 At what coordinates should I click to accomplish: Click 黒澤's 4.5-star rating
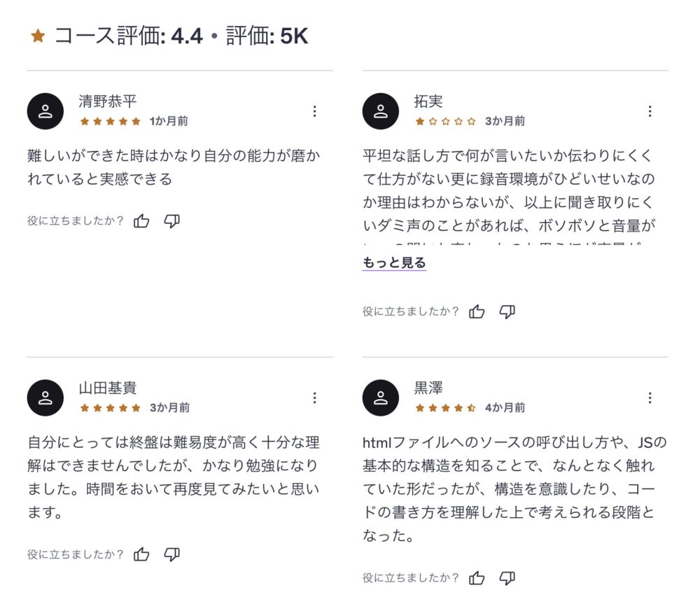click(445, 408)
